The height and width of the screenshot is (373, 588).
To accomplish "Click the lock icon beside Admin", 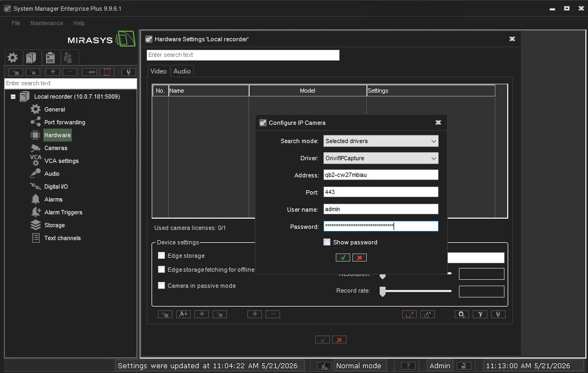I will pos(464,366).
